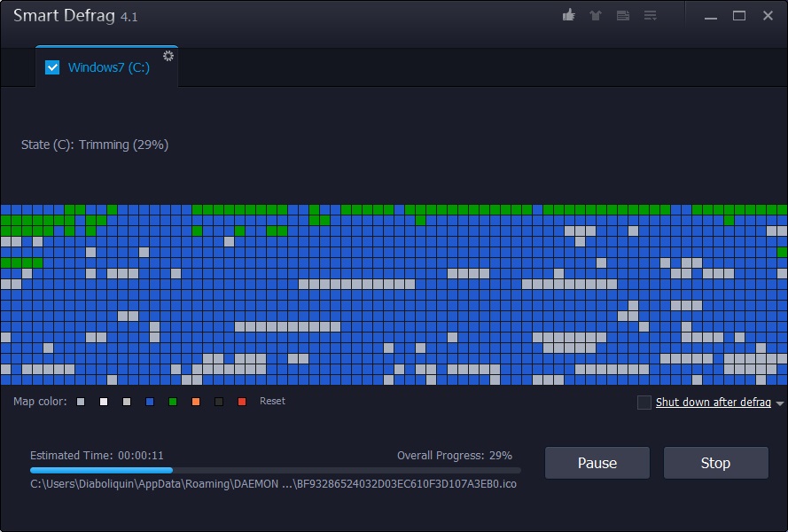
Task: Pick the green map color swatch
Action: 173,402
